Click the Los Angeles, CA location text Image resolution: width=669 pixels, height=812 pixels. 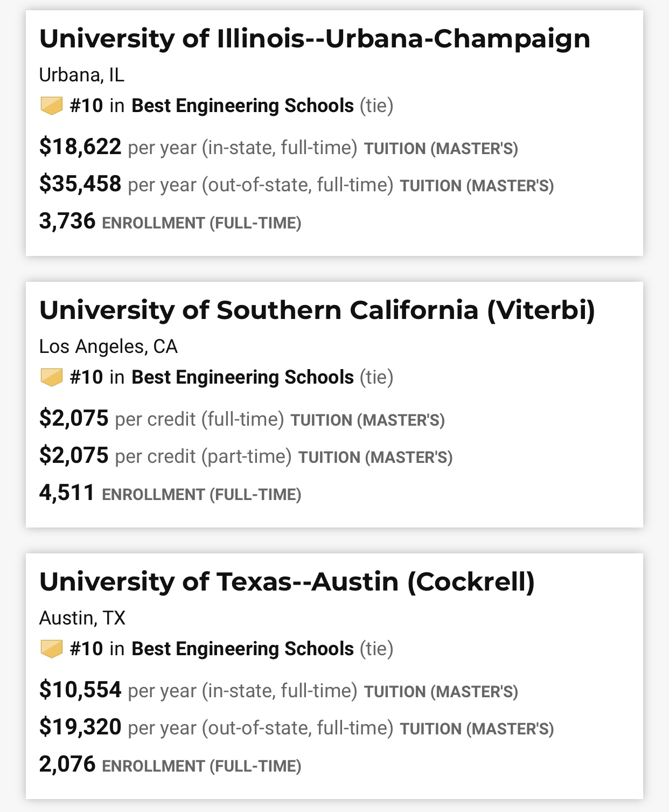(x=108, y=346)
